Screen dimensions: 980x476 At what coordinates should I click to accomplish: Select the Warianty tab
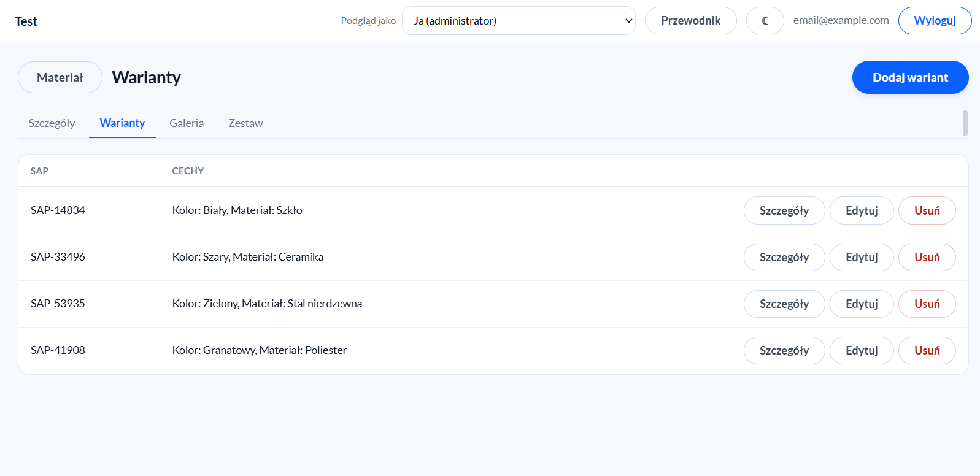(122, 123)
